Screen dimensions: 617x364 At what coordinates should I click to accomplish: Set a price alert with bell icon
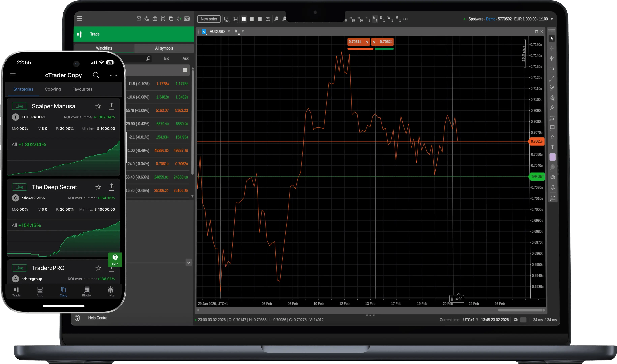(x=553, y=187)
